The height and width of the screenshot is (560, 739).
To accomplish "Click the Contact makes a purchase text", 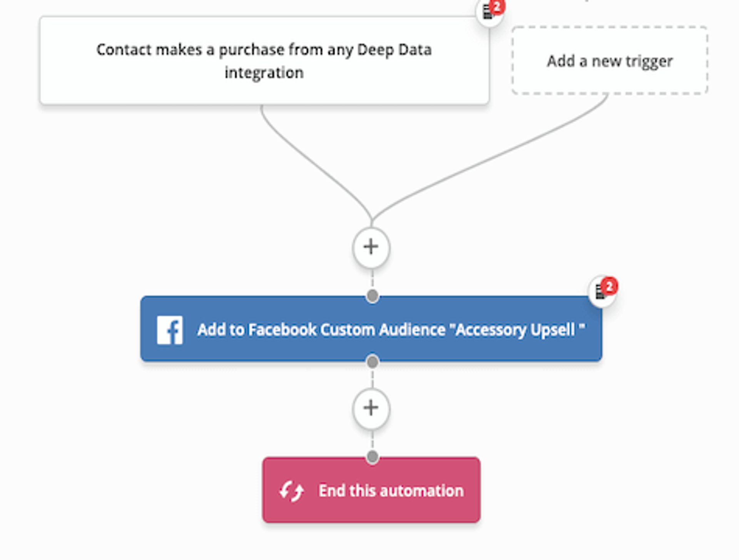I will click(x=264, y=49).
